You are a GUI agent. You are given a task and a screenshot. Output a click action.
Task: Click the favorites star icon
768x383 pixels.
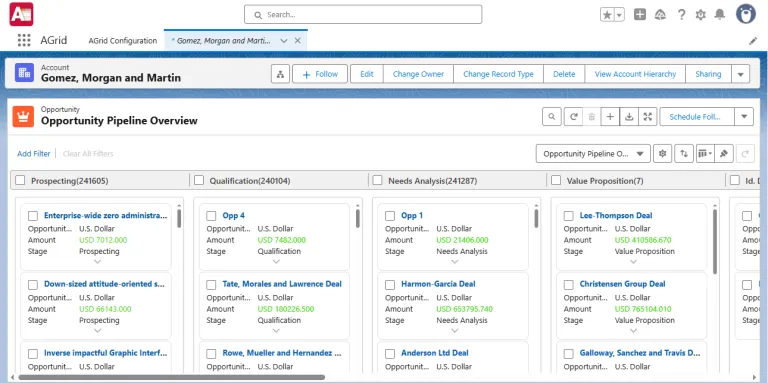tap(607, 15)
